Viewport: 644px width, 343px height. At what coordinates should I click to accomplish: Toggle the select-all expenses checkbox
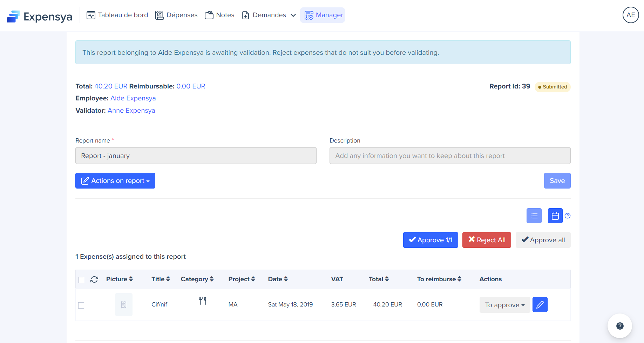81,280
